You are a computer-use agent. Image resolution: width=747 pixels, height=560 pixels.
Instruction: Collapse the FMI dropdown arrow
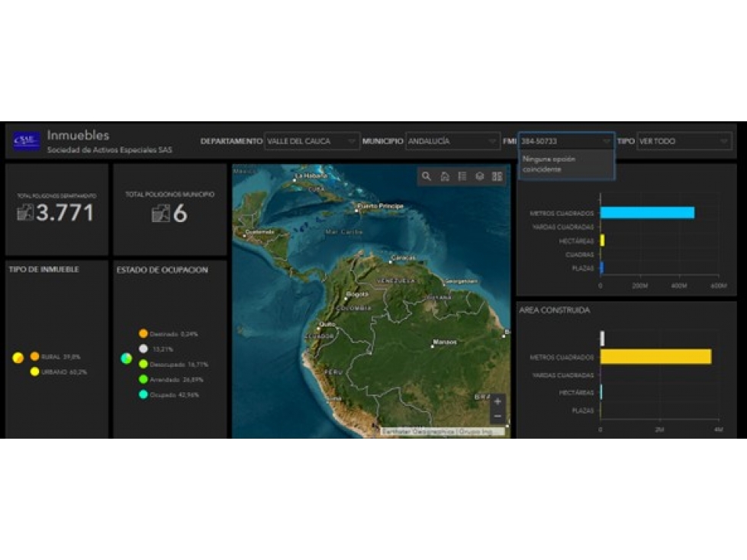pyautogui.click(x=606, y=141)
